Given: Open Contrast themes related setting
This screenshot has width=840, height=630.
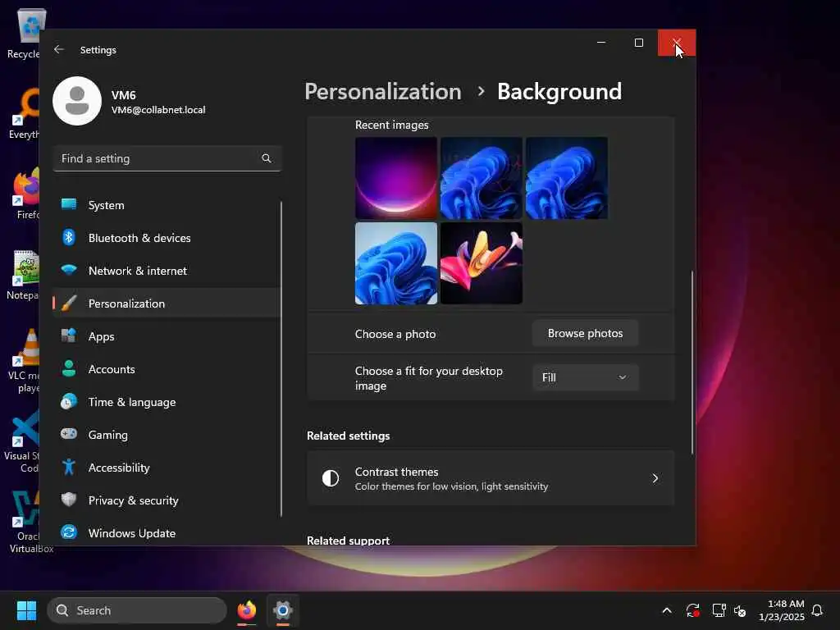Looking at the screenshot, I should pos(491,478).
